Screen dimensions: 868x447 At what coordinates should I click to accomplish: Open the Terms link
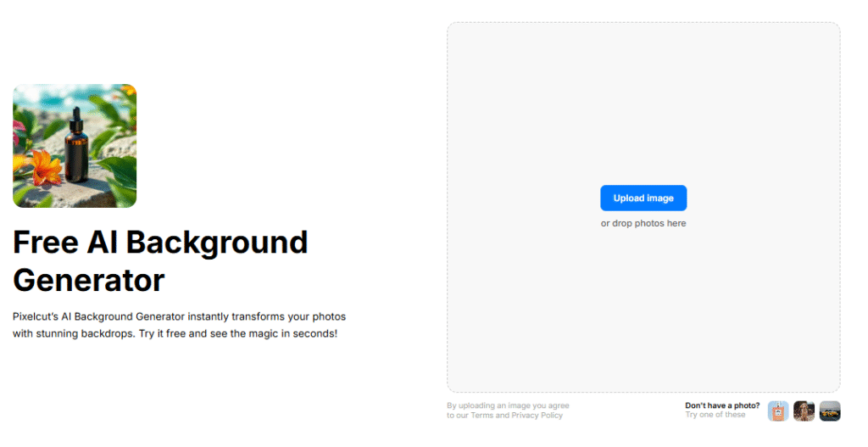coord(481,416)
